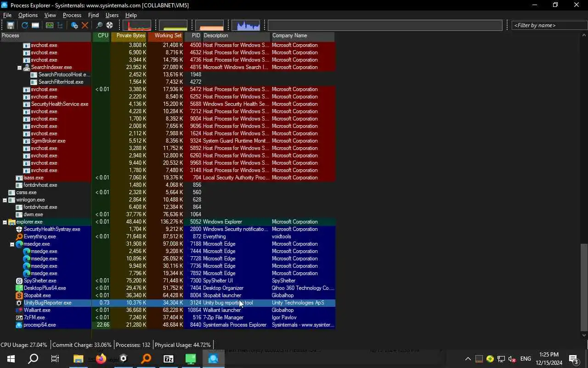Show hidden system tray icons
Screen dimensions: 588x368
468,359
